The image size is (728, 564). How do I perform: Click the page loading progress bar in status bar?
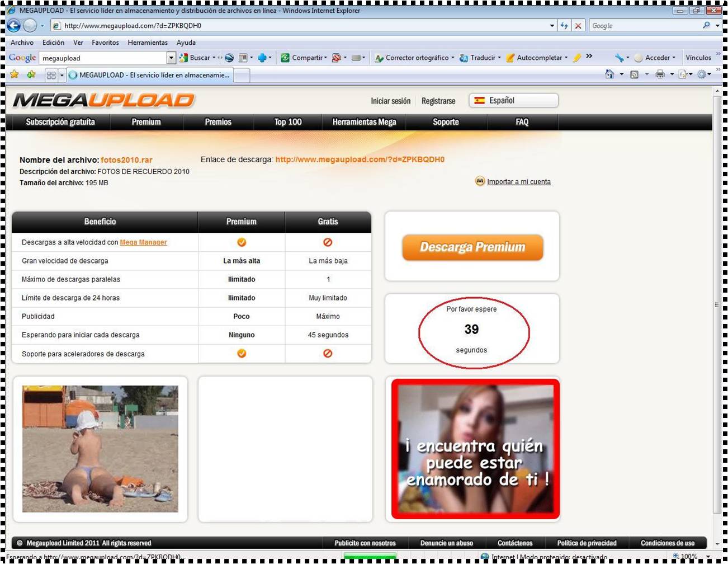[x=370, y=556]
